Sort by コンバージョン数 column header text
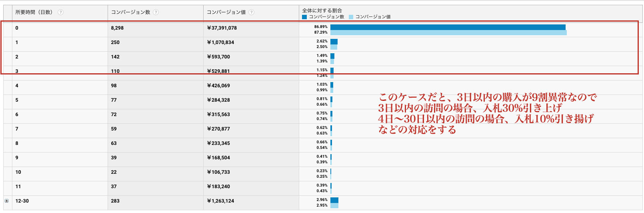Viewport: 644px width, 213px height. [130, 12]
